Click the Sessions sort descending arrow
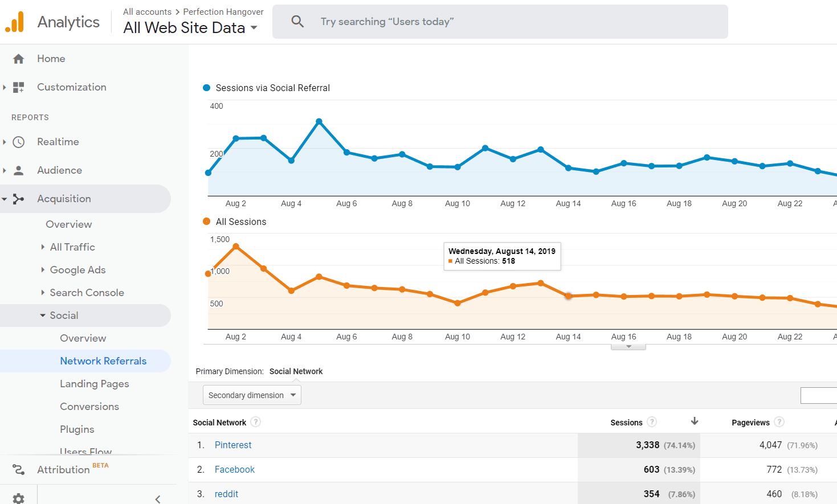This screenshot has width=837, height=504. [695, 421]
